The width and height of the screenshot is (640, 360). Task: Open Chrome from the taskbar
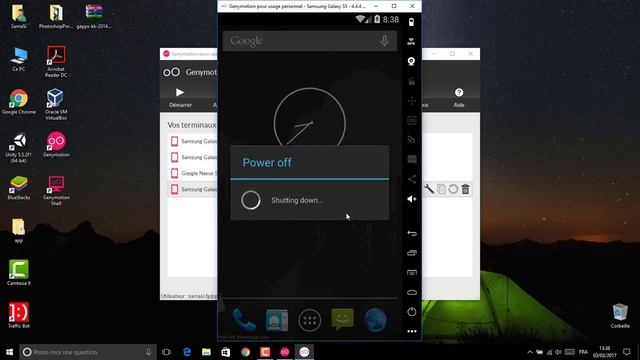(x=245, y=352)
